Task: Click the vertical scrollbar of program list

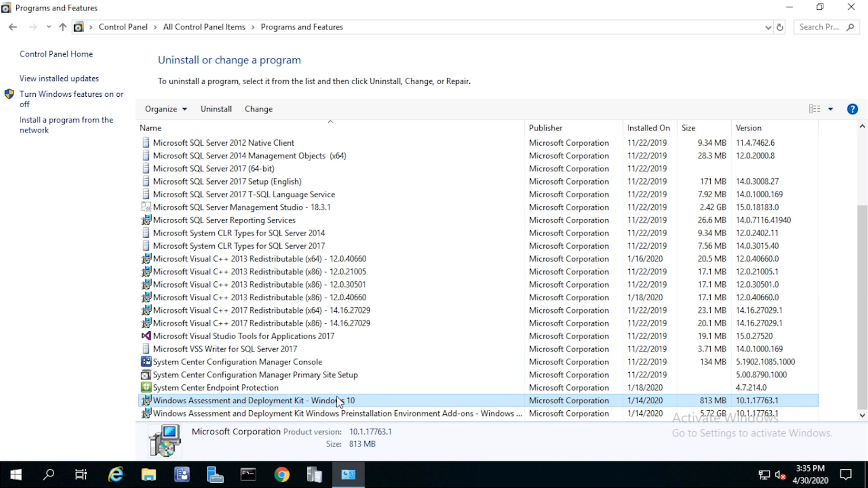Action: (x=862, y=308)
